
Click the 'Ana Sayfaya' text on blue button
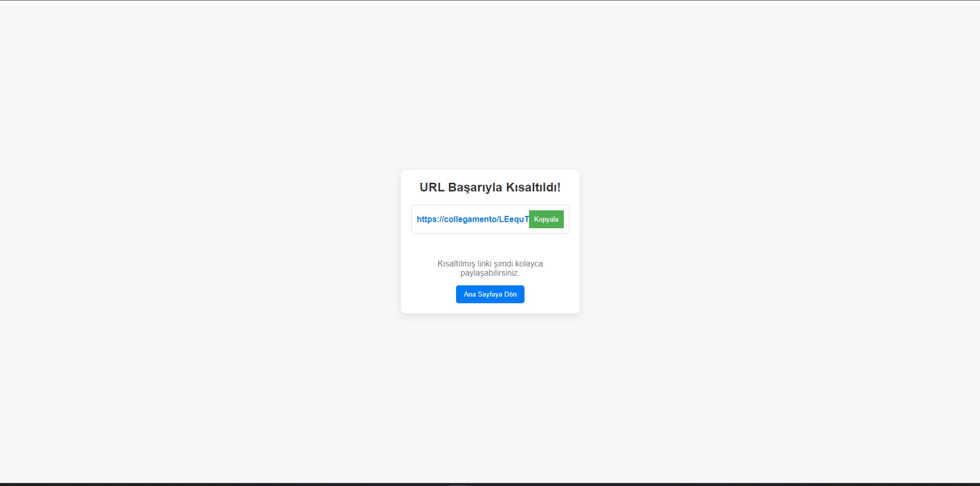point(483,294)
